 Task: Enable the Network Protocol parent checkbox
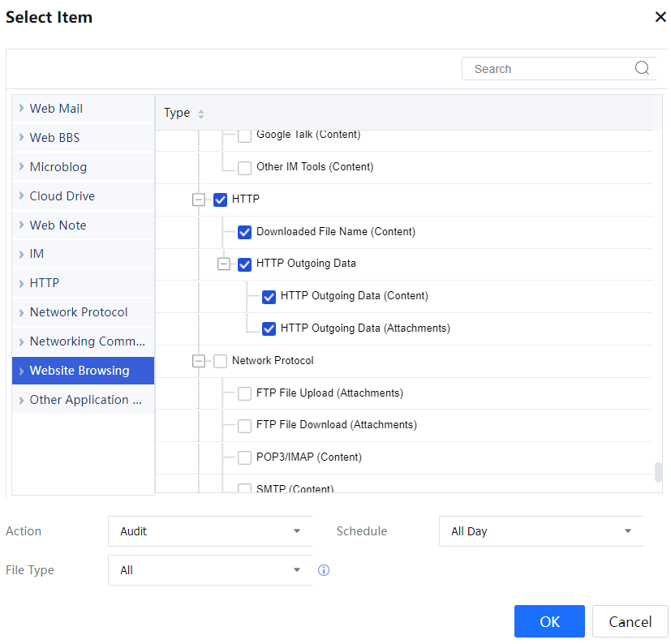220,361
